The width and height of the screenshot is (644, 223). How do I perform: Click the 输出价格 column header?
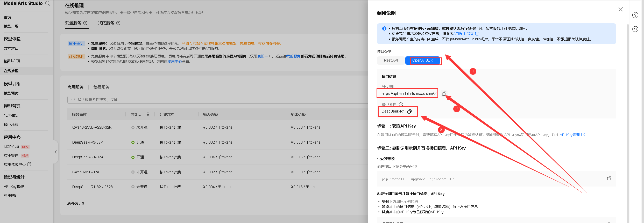coord(298,114)
